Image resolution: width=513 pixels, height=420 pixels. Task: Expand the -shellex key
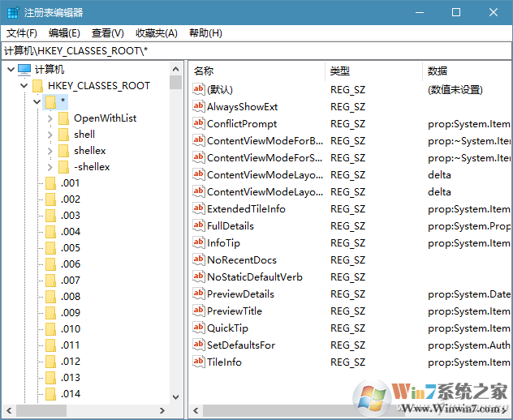click(50, 167)
